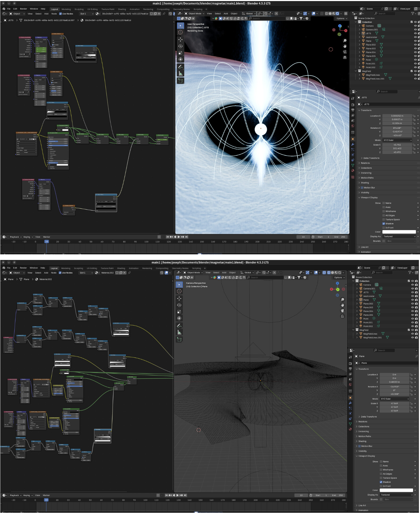420x513 pixels.
Task: Select the Rotate tool in upper Blender window
Action: click(180, 46)
